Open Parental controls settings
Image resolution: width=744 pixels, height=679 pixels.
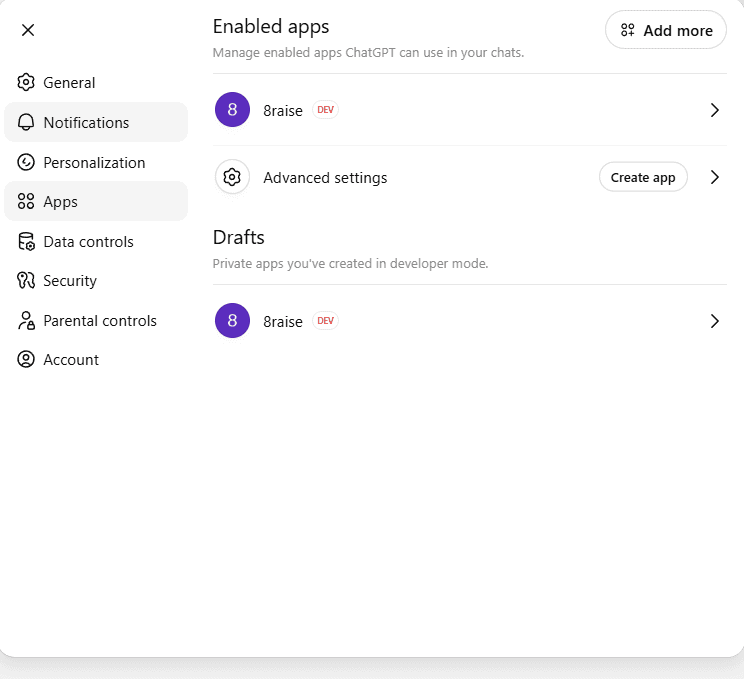point(96,320)
